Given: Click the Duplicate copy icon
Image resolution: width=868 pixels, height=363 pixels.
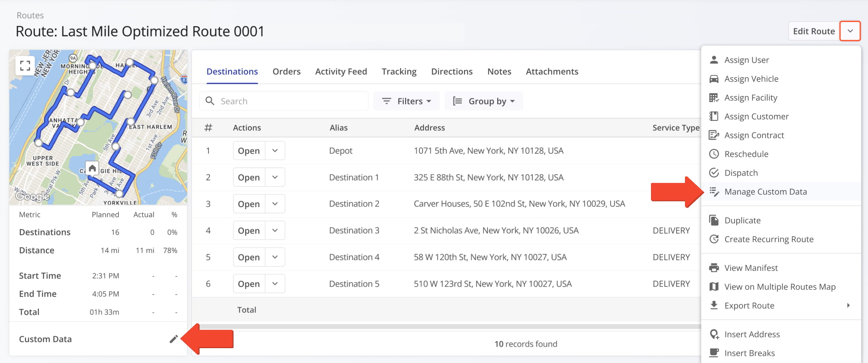Looking at the screenshot, I should [x=714, y=220].
